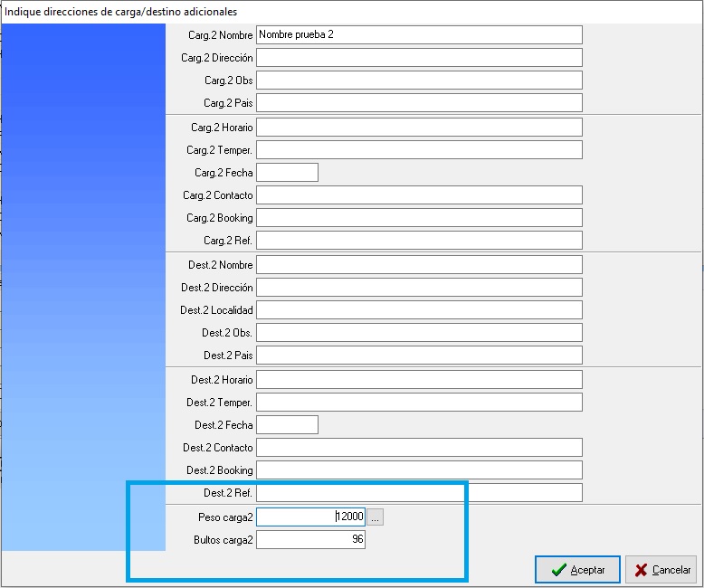Click into the Dest.2 Ref. field
The image size is (704, 588).
[x=419, y=493]
